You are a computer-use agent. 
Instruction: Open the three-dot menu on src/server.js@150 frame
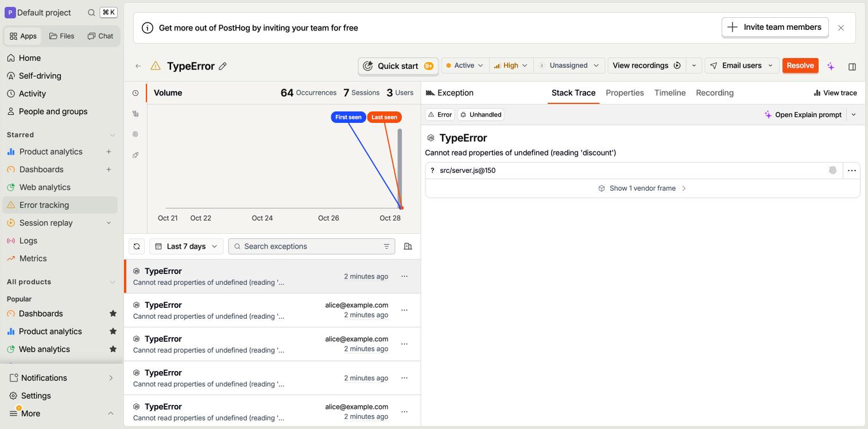[852, 171]
